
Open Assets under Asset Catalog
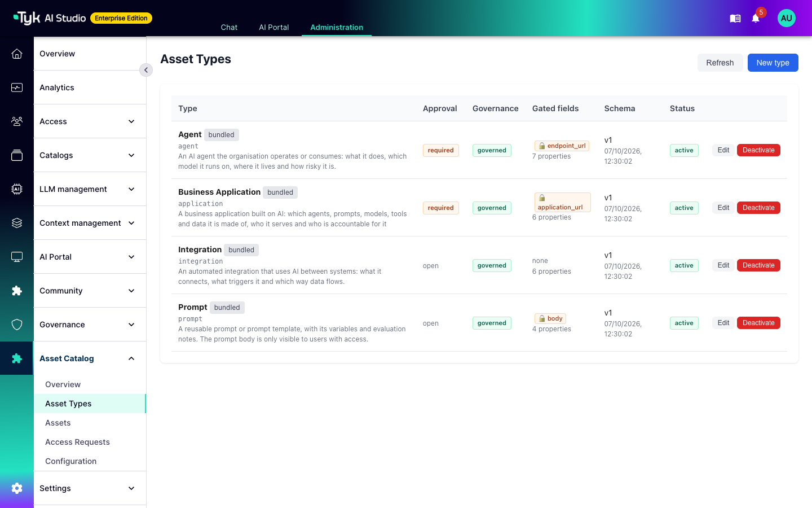click(x=90, y=423)
